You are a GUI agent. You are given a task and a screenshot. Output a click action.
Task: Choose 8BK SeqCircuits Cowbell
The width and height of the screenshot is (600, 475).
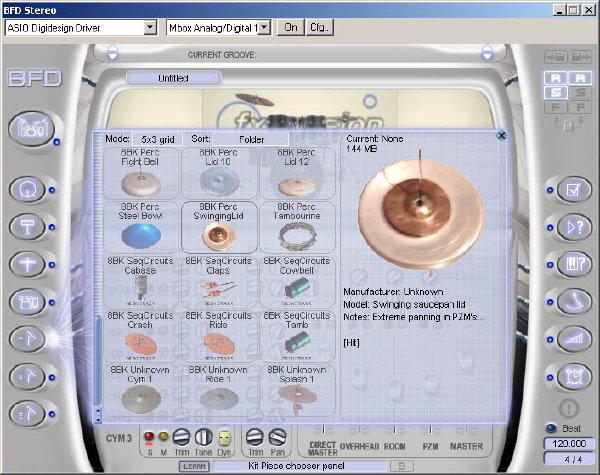(x=297, y=282)
